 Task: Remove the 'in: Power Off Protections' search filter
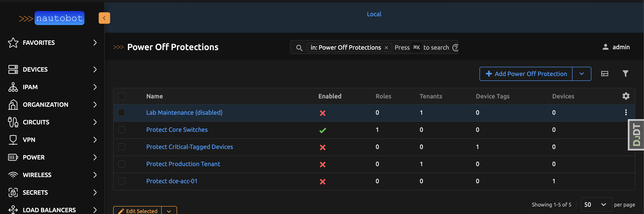(386, 47)
